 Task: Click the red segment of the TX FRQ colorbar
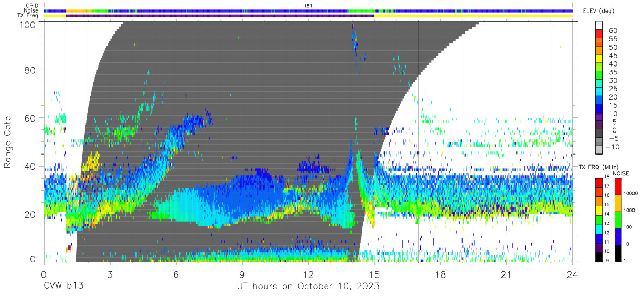(x=599, y=182)
